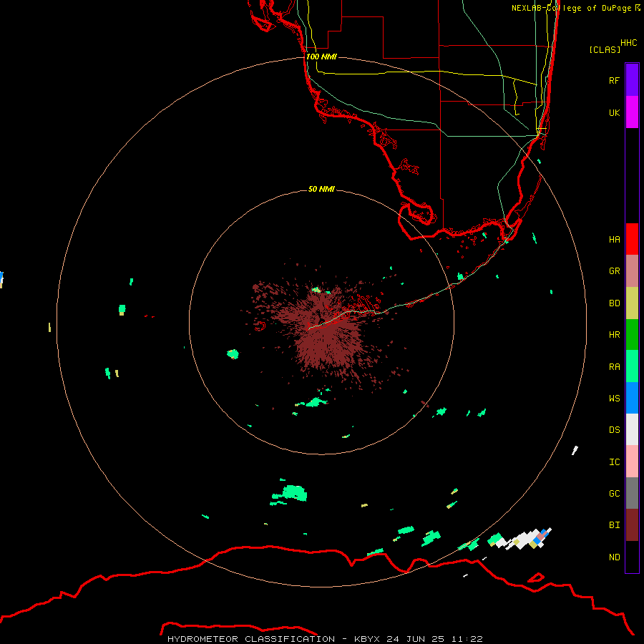644x644 pixels.
Task: Click the HR legend label
Action: pyautogui.click(x=614, y=335)
